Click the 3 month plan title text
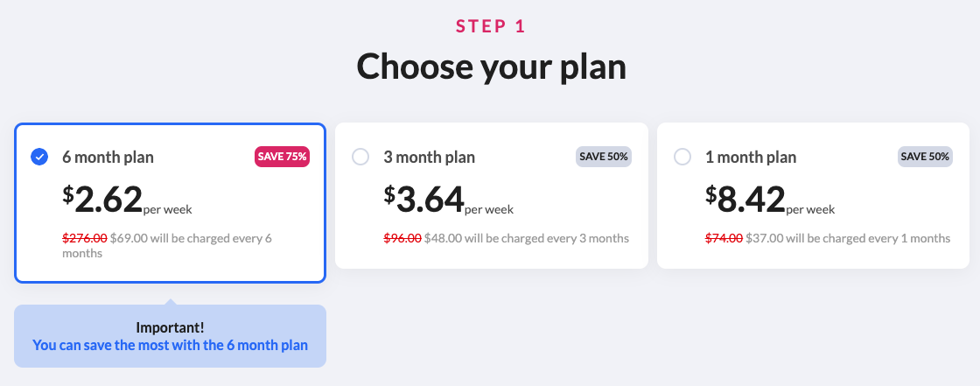The image size is (980, 386). 430,158
